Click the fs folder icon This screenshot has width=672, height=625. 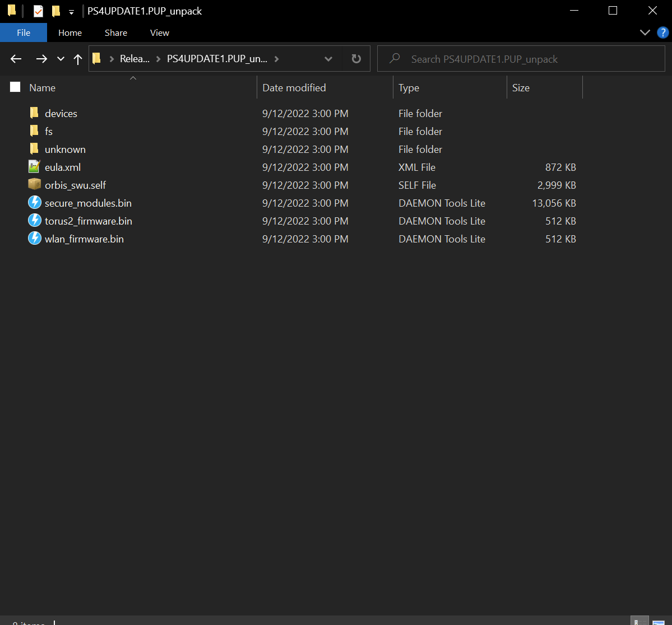tap(34, 131)
